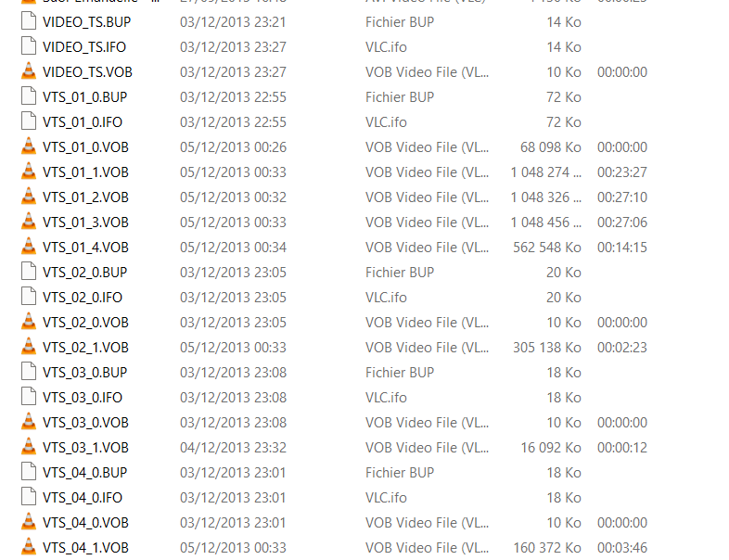Select the VIDEO_TS.IFO file name
Viewport: 729px width, 560px height.
click(x=84, y=47)
